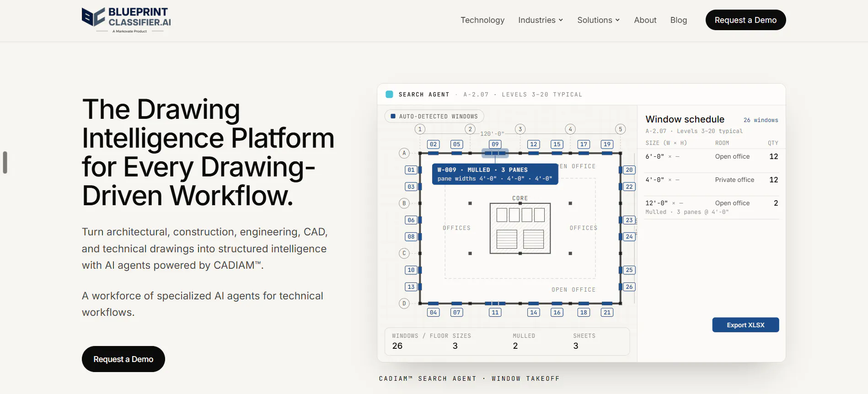Screen dimensions: 868x394
Task: Select column grid bubble 3
Action: 520,129
